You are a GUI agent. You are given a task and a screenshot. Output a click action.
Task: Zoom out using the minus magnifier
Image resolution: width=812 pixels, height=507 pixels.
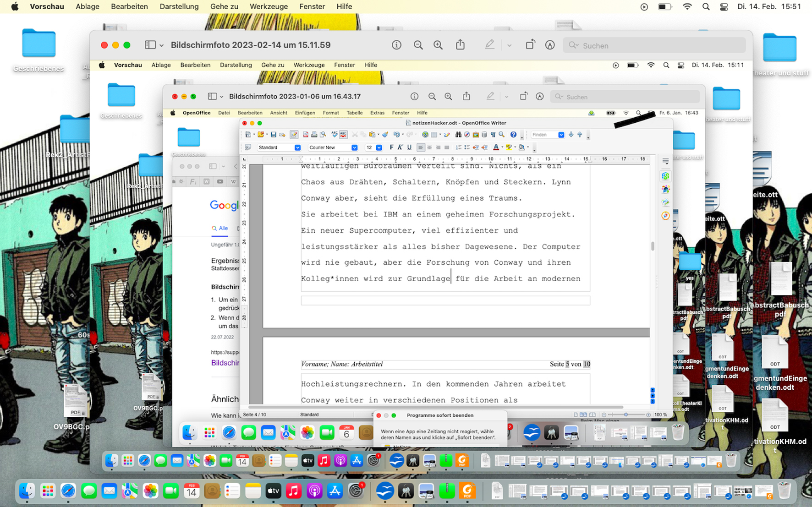[x=418, y=45]
